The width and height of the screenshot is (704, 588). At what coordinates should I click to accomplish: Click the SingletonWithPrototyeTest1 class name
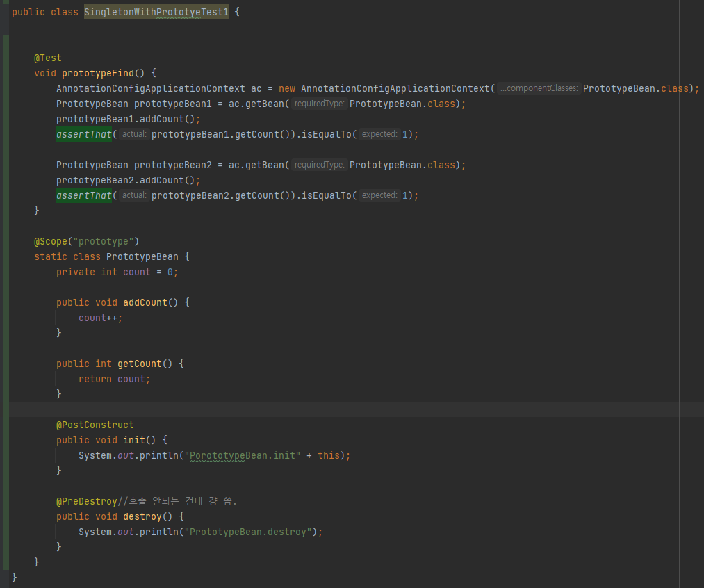click(x=156, y=12)
